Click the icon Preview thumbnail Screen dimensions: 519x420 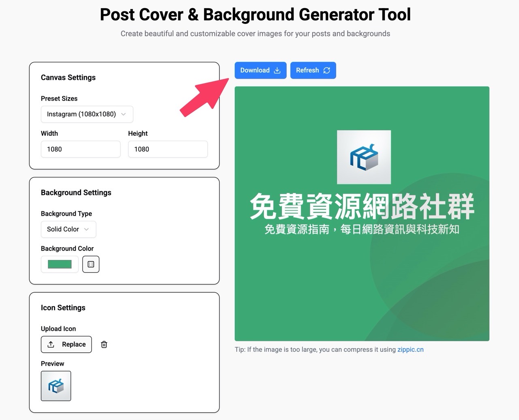point(56,386)
